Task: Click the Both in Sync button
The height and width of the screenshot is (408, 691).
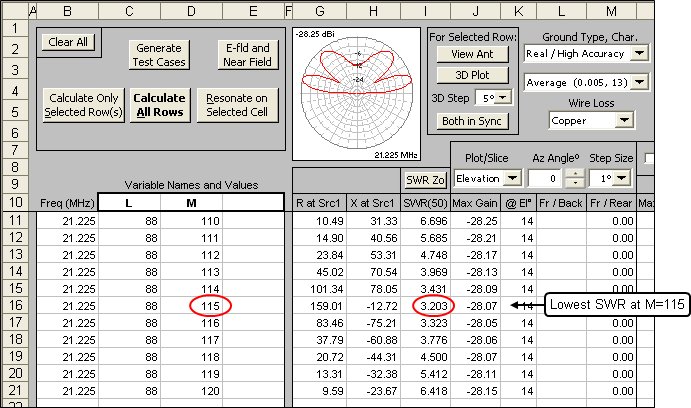Action: 472,121
